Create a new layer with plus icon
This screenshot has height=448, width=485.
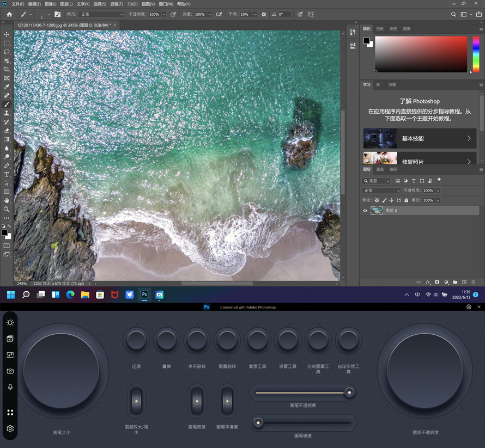(x=464, y=282)
